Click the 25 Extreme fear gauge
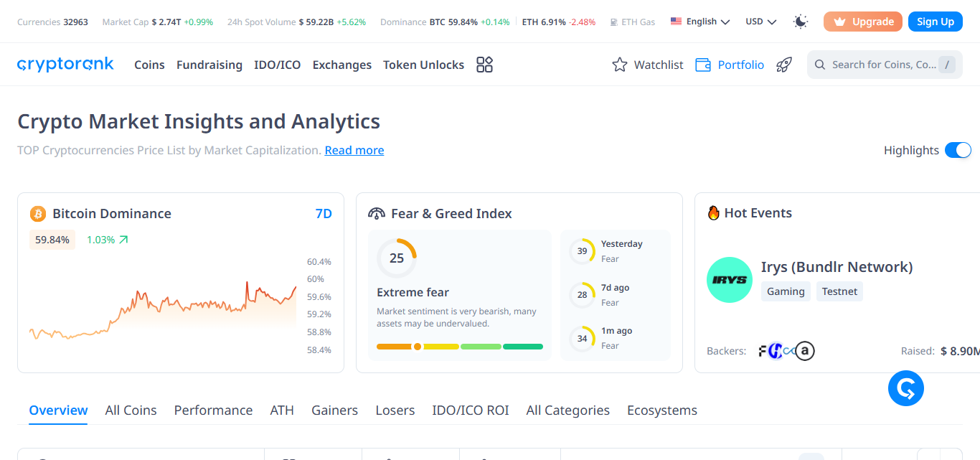The height and width of the screenshot is (460, 980). click(397, 258)
